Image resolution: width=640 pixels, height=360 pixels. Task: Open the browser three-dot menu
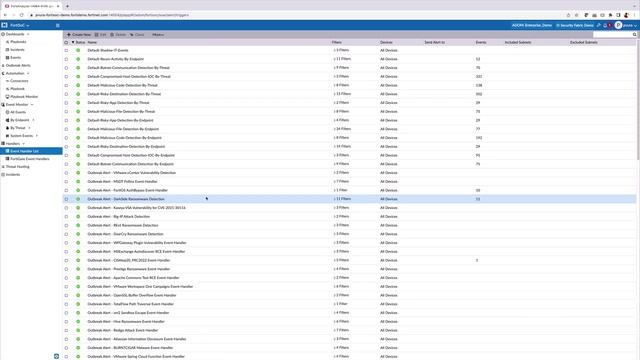click(635, 15)
